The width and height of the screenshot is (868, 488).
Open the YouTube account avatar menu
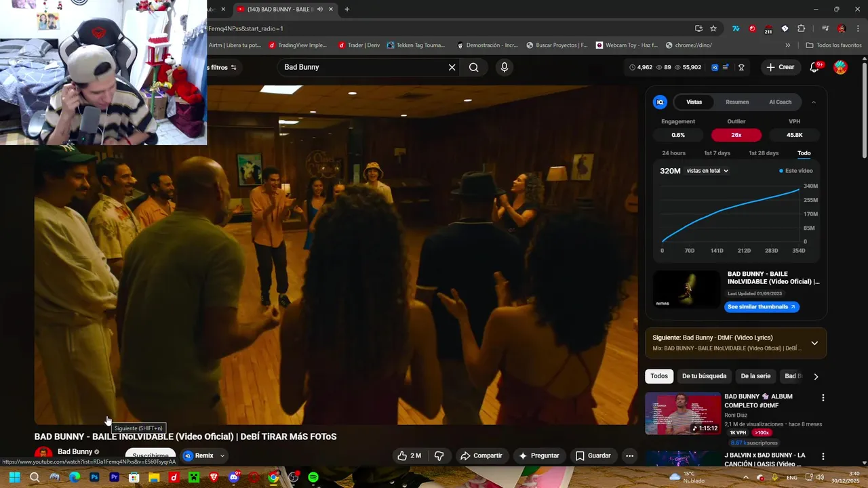(840, 67)
